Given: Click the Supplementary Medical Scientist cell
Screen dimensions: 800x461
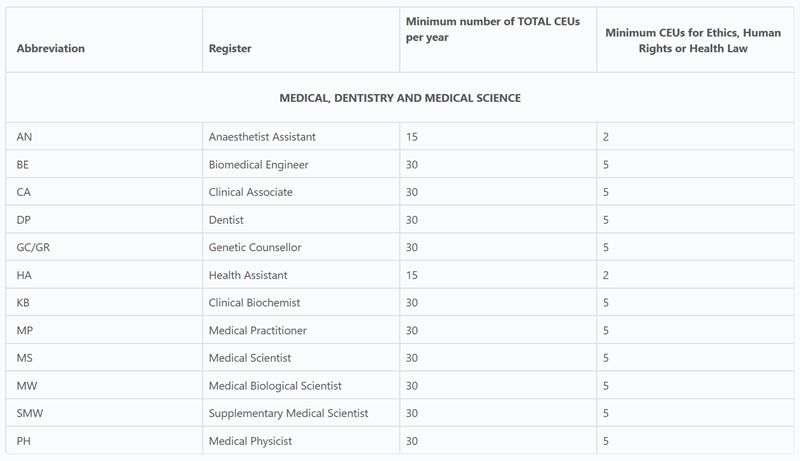Looking at the screenshot, I should coord(288,413).
